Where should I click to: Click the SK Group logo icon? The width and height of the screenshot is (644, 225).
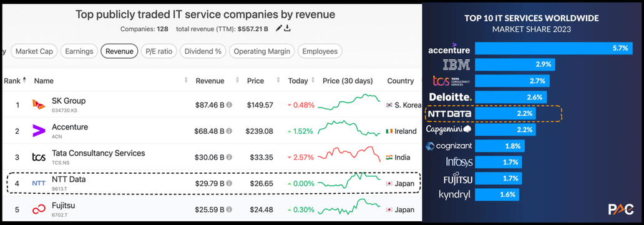tap(39, 105)
